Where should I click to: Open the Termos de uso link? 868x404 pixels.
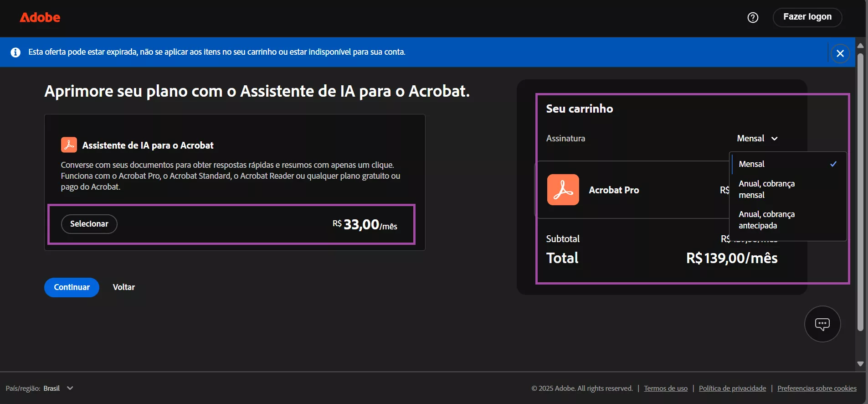[x=666, y=388]
